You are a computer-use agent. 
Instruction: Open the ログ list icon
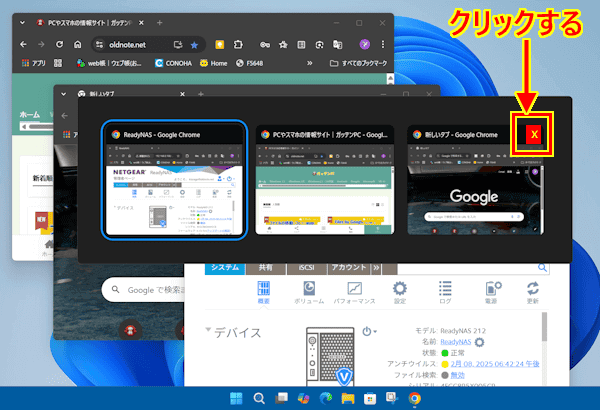tap(445, 293)
